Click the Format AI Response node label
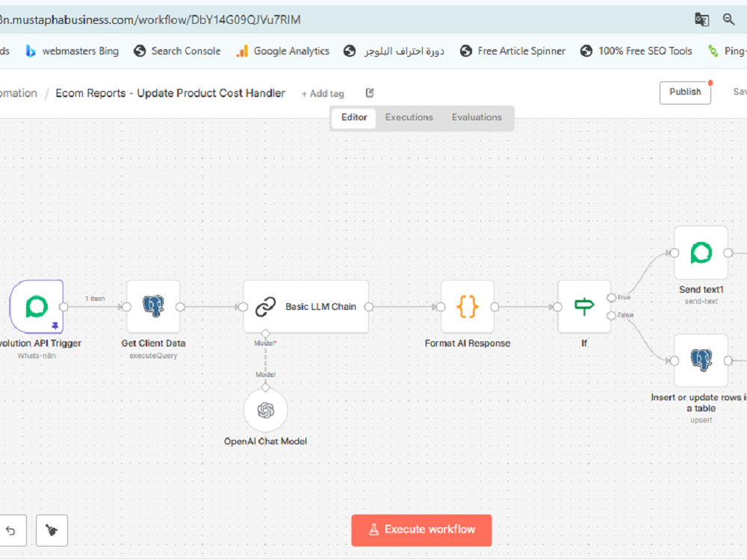The image size is (747, 560). [x=468, y=343]
